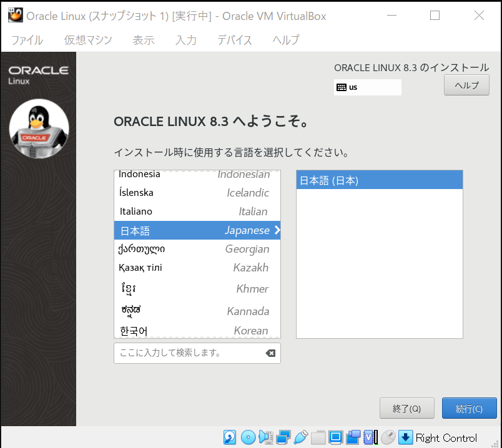Click the 終了(Q) quit button
502x448 pixels.
pyautogui.click(x=406, y=408)
